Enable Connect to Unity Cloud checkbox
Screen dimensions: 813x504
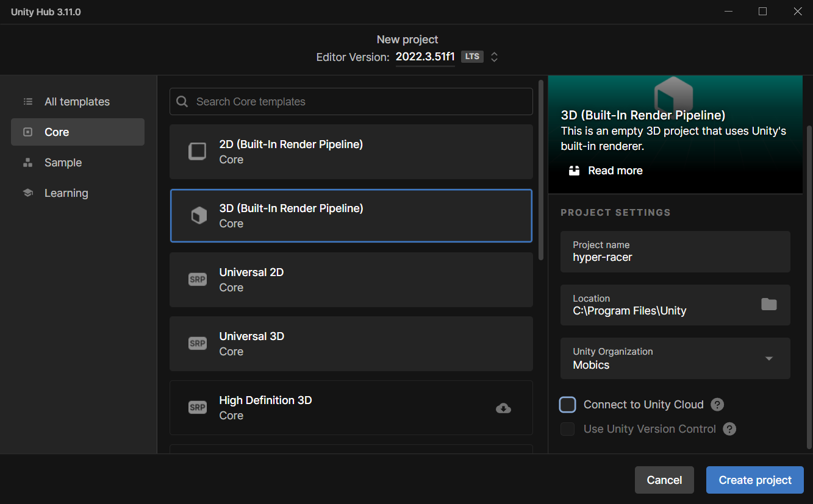click(568, 405)
